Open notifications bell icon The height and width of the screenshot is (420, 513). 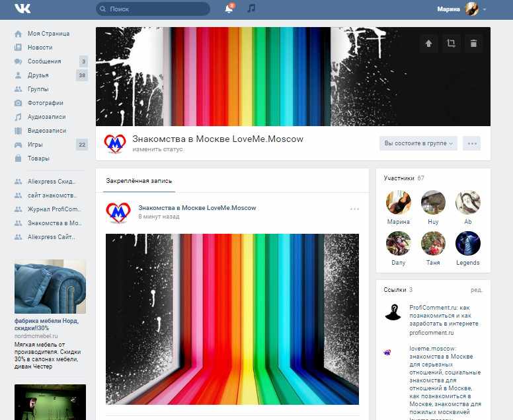click(x=229, y=9)
